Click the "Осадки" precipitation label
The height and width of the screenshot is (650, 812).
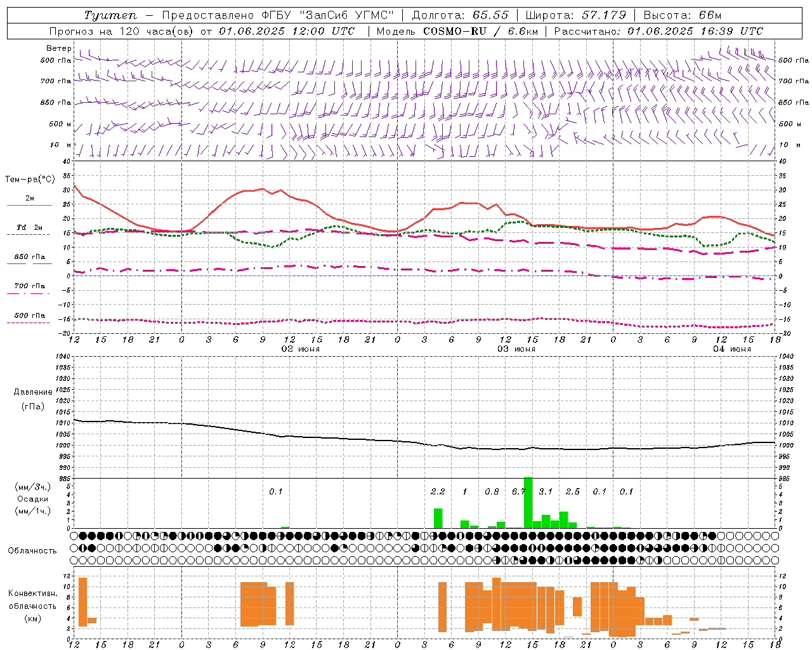[33, 499]
